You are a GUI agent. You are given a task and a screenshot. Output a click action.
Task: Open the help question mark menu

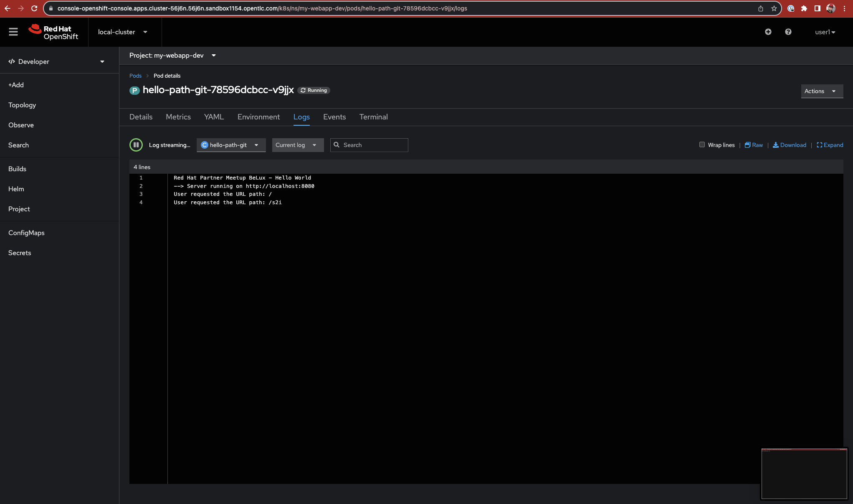788,32
